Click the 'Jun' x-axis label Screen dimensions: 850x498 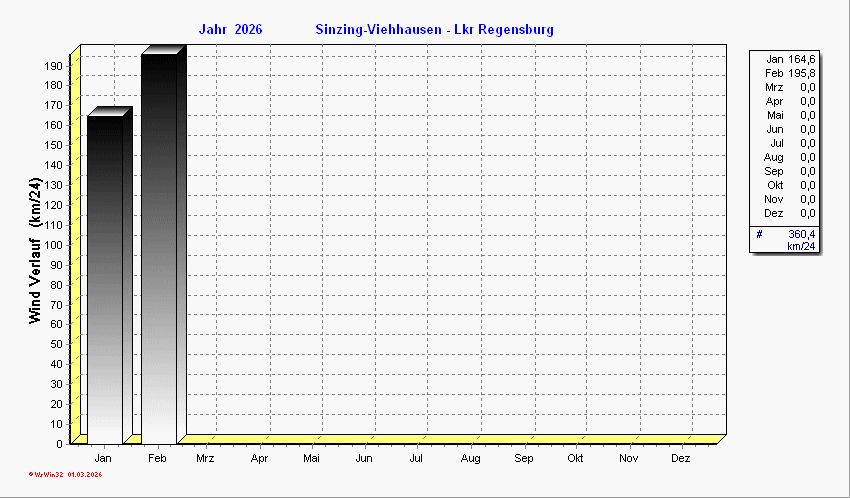pyautogui.click(x=364, y=458)
